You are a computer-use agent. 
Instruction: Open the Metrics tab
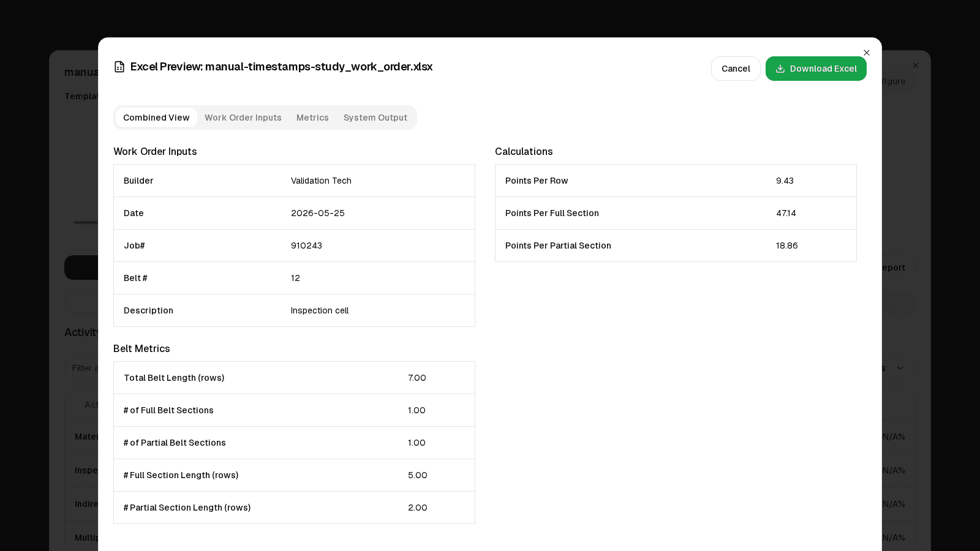coord(312,118)
